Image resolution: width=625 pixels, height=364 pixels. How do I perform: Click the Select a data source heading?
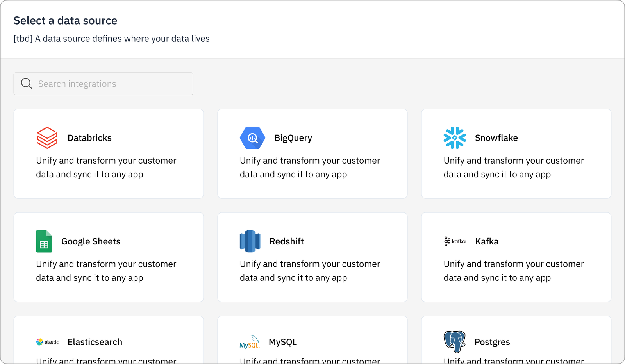click(x=66, y=20)
